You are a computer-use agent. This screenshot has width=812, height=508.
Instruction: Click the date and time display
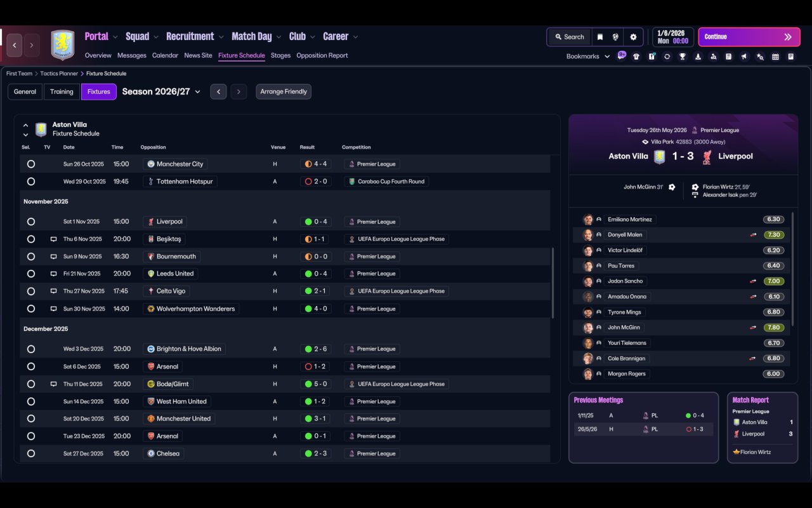point(672,37)
